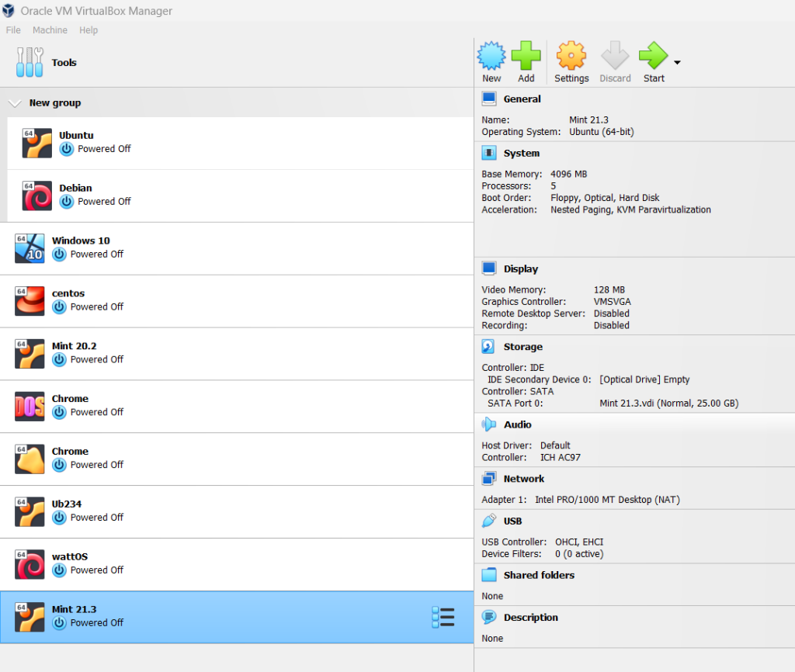
Task: Open the Display settings heading link
Action: pos(521,268)
